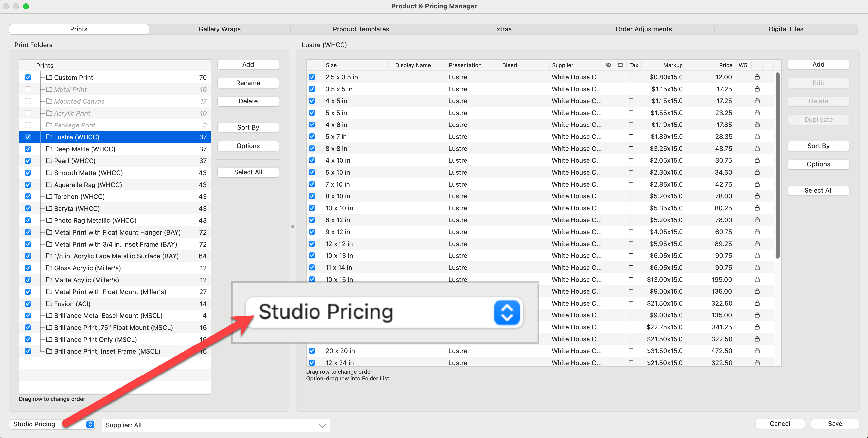
Task: Uncheck the 5 x 7 in size checkbox
Action: [x=312, y=136]
